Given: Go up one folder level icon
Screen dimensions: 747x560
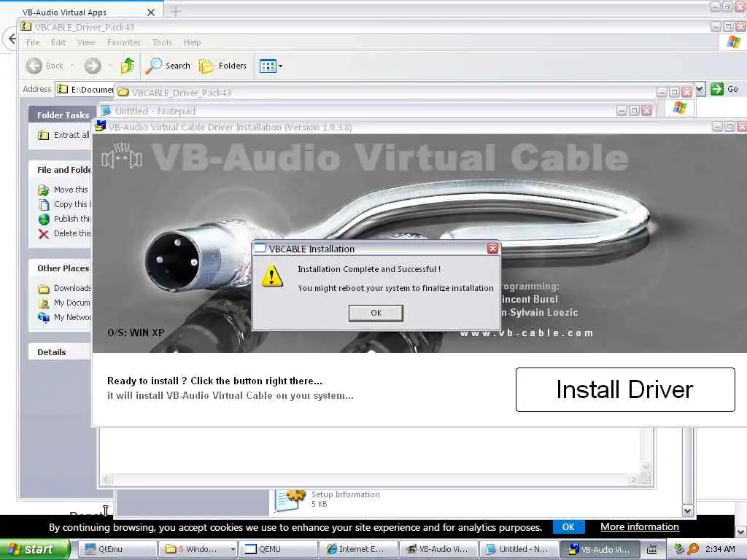Looking at the screenshot, I should (x=127, y=66).
